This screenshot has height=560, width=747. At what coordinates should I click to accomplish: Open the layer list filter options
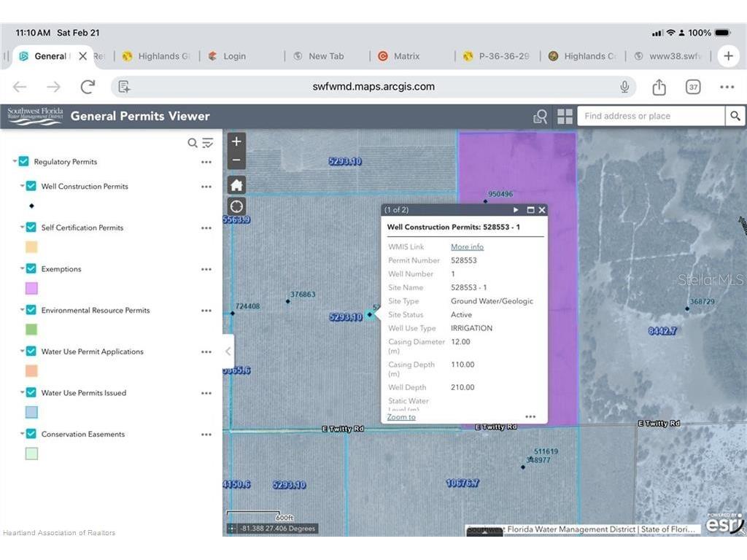coord(208,143)
